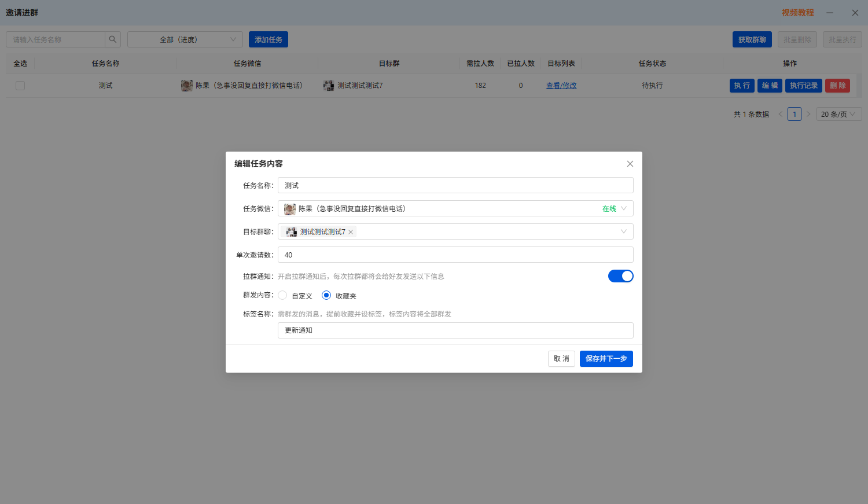Click the 任务名称 input field
This screenshot has width=868, height=504.
(x=455, y=185)
